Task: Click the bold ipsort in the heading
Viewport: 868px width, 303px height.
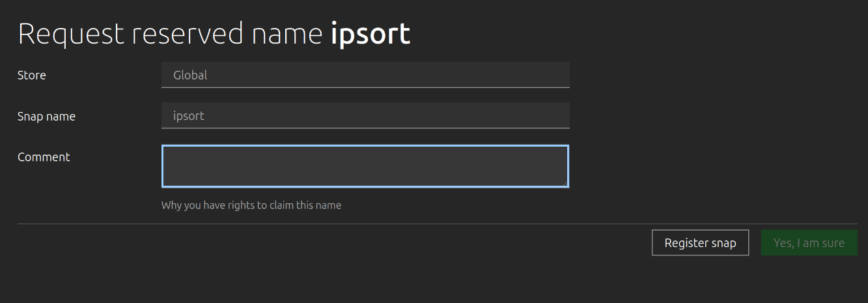Action: (x=371, y=34)
